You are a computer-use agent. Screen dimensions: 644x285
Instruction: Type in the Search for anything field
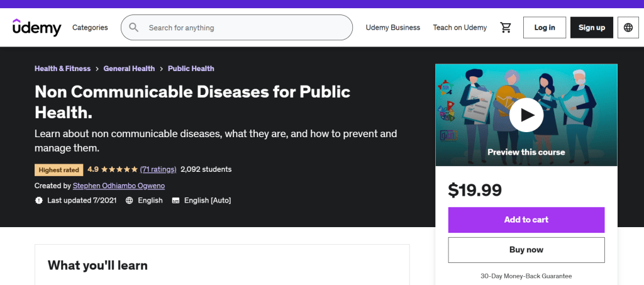coord(245,28)
